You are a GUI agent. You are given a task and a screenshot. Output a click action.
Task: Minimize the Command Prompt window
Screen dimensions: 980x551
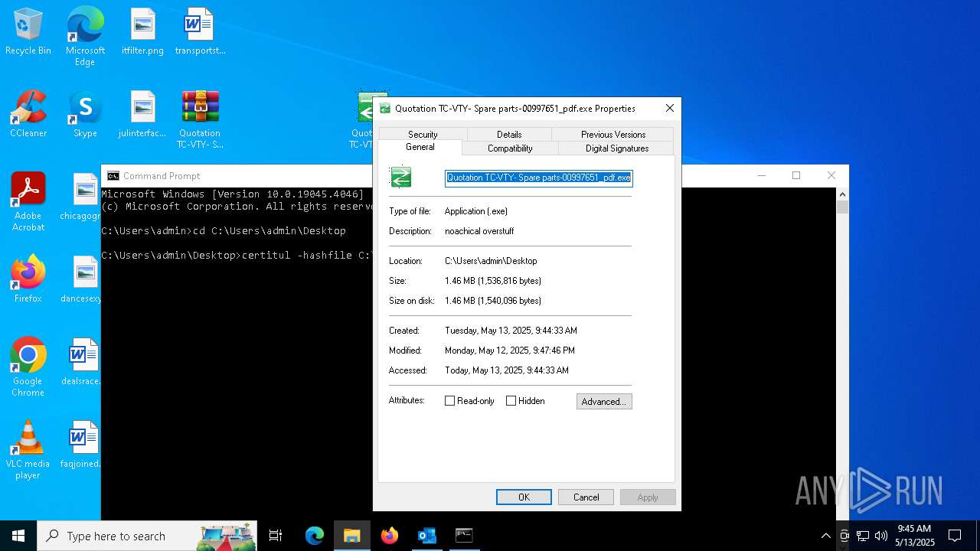tap(761, 175)
